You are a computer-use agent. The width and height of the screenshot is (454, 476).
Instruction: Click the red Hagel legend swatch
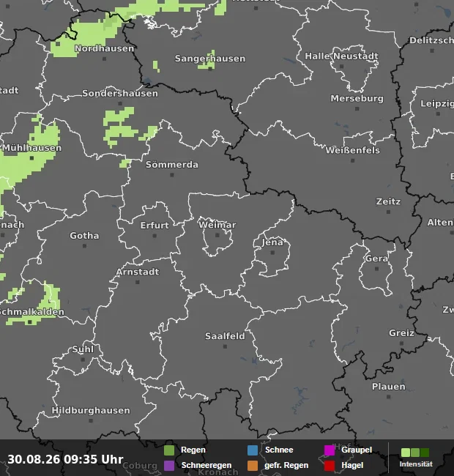(330, 465)
